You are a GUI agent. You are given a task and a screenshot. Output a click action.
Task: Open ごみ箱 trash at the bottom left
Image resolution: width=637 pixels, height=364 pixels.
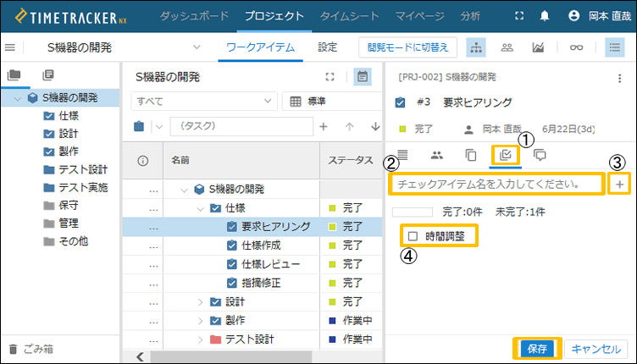(x=30, y=349)
